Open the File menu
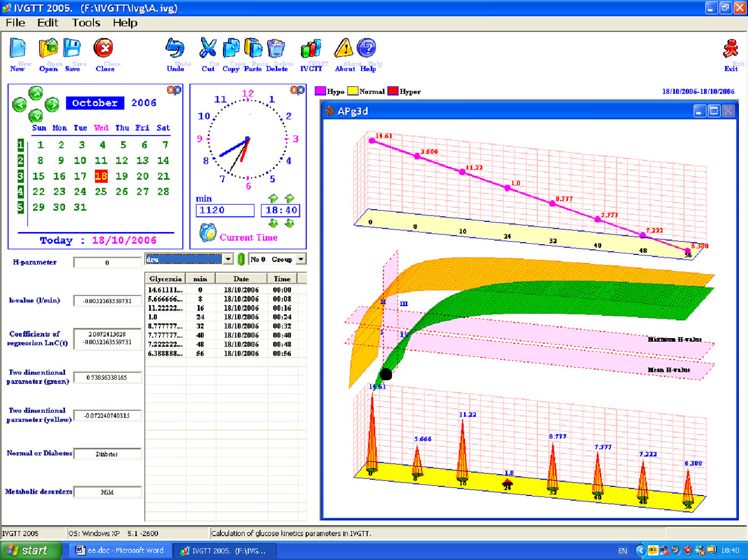This screenshot has width=748, height=560. tap(15, 23)
